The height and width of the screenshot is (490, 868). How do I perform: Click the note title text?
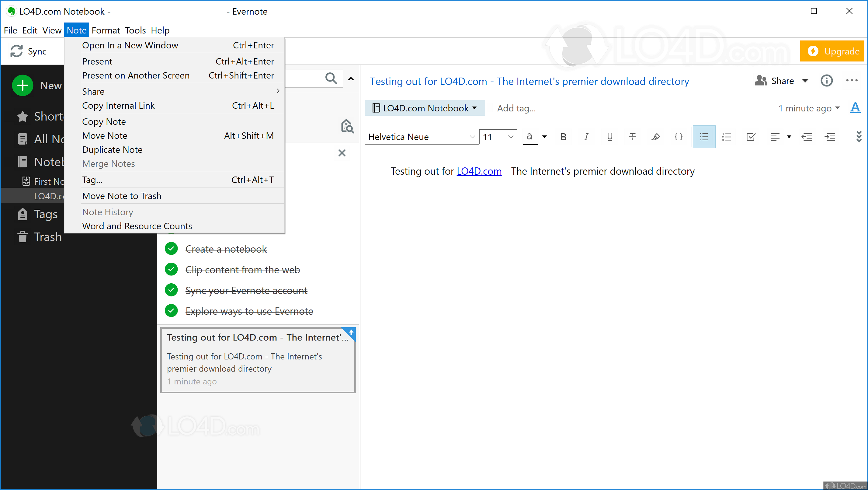pos(529,81)
